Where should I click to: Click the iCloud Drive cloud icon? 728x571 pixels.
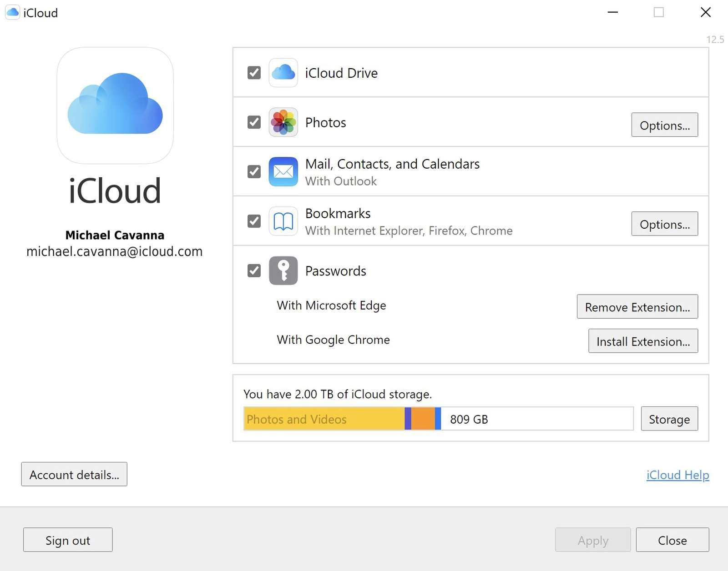pos(283,72)
